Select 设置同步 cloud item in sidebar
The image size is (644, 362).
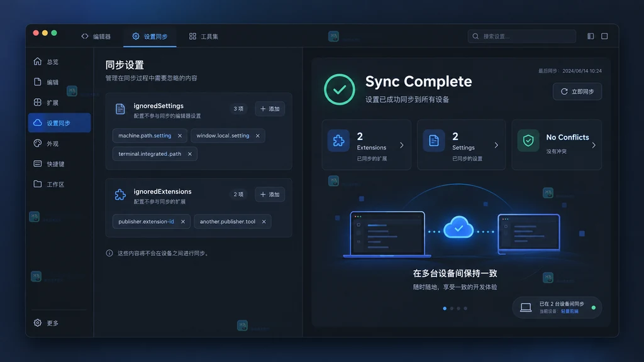(59, 123)
